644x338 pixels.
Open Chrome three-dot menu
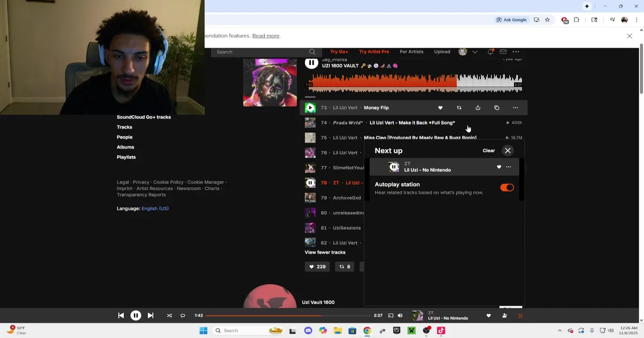click(636, 20)
